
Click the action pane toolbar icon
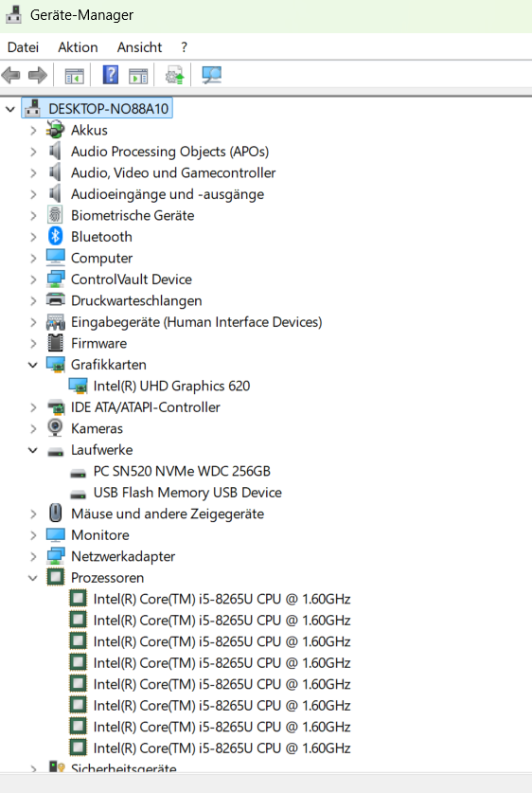point(138,77)
